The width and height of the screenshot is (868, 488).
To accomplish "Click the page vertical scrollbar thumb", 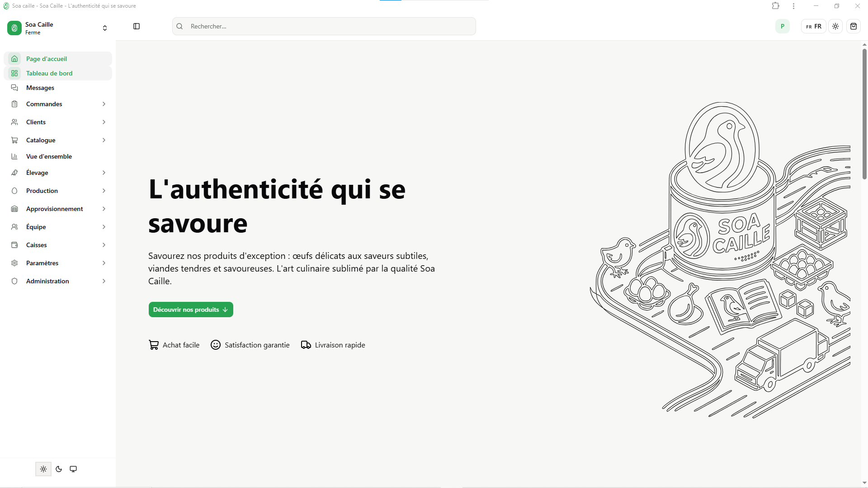I will pos(864,114).
